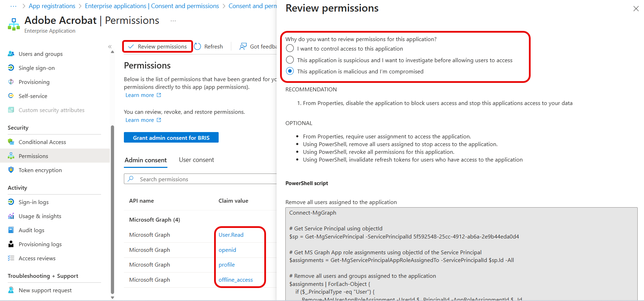Open the User.Read permission details
The height and width of the screenshot is (301, 644).
pos(231,235)
